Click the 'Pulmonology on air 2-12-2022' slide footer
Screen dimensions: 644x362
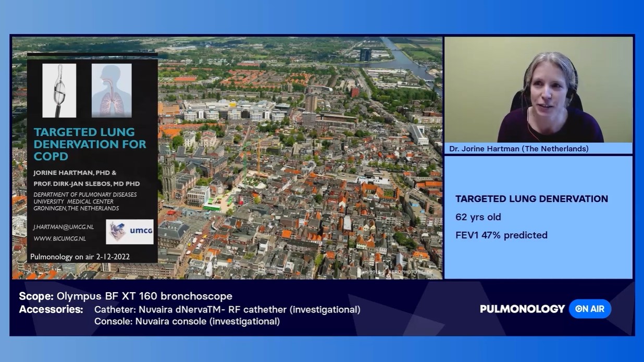pyautogui.click(x=80, y=257)
